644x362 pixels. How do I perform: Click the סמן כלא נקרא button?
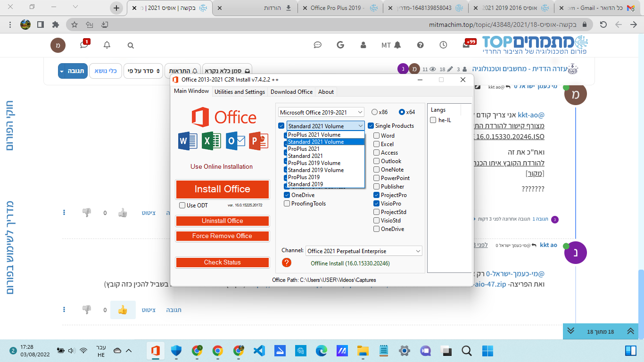tap(227, 71)
